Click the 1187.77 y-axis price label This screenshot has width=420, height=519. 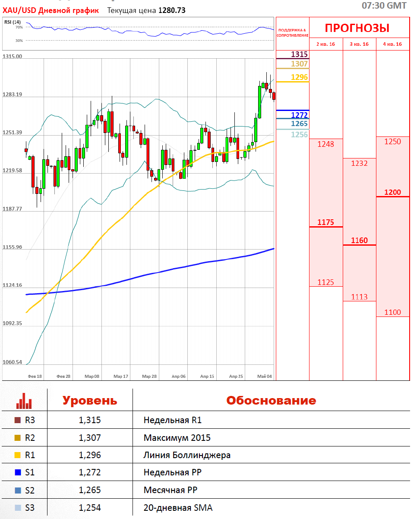coord(12,209)
